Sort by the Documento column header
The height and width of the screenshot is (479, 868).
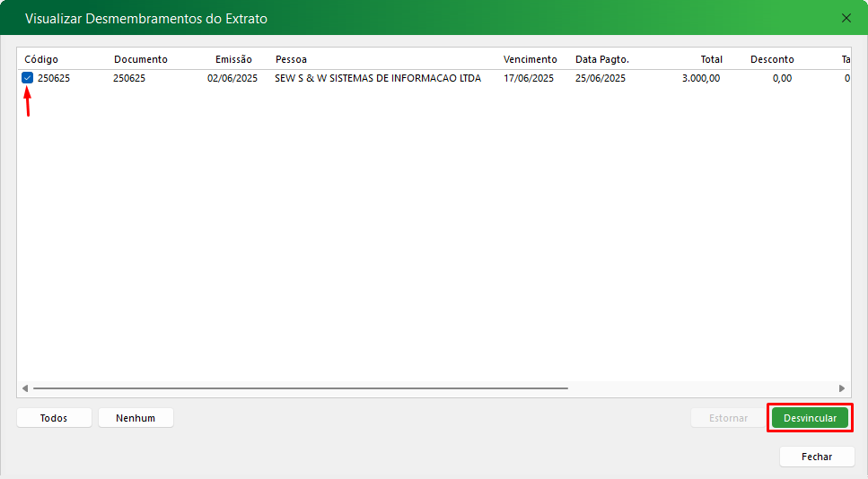141,59
